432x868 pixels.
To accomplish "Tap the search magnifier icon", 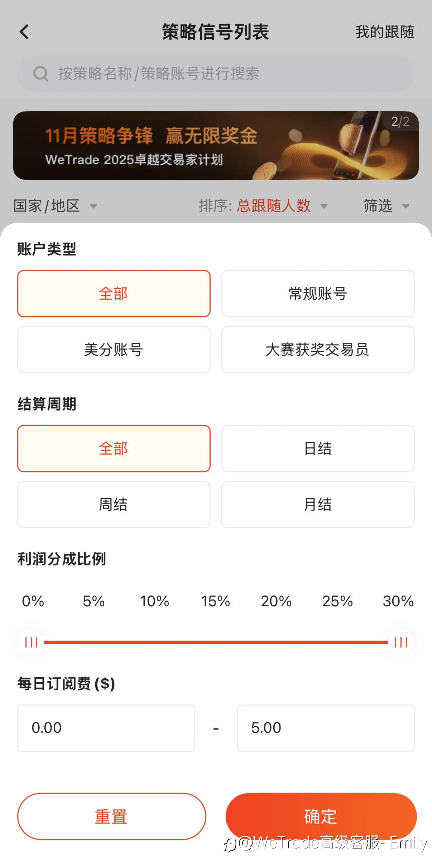I will (x=40, y=74).
